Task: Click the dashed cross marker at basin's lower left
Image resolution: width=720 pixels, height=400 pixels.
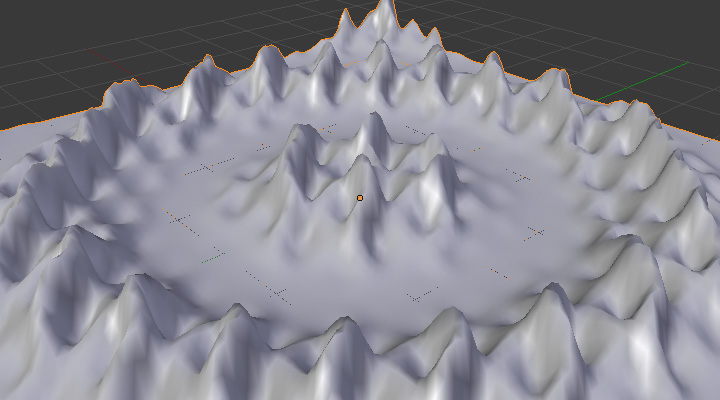Action: (x=277, y=292)
